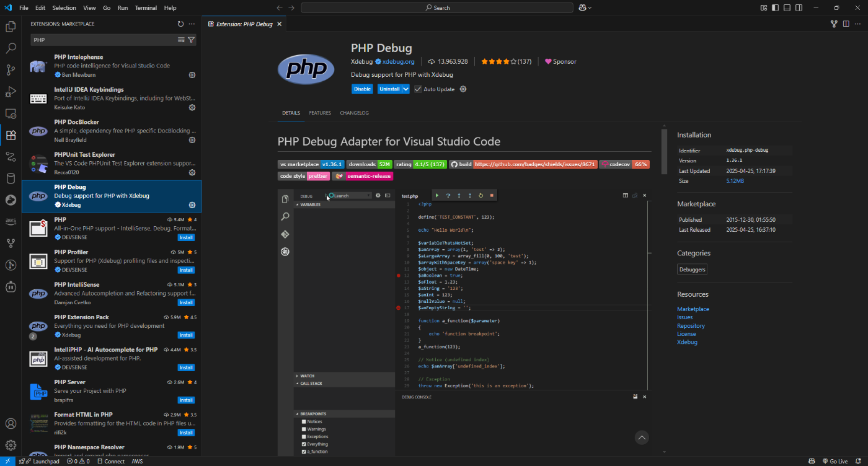Open the Source Control view

(x=11, y=70)
